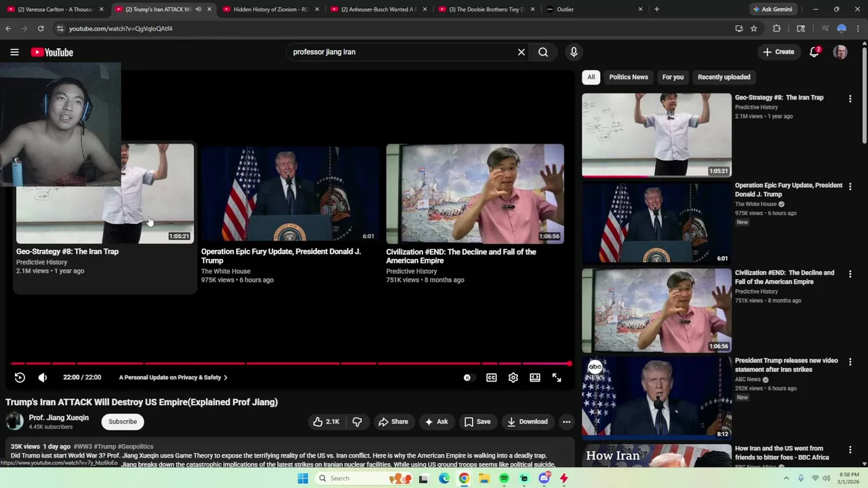
Task: Play sidebar ABC News Trump video thumbnail
Action: (x=656, y=398)
